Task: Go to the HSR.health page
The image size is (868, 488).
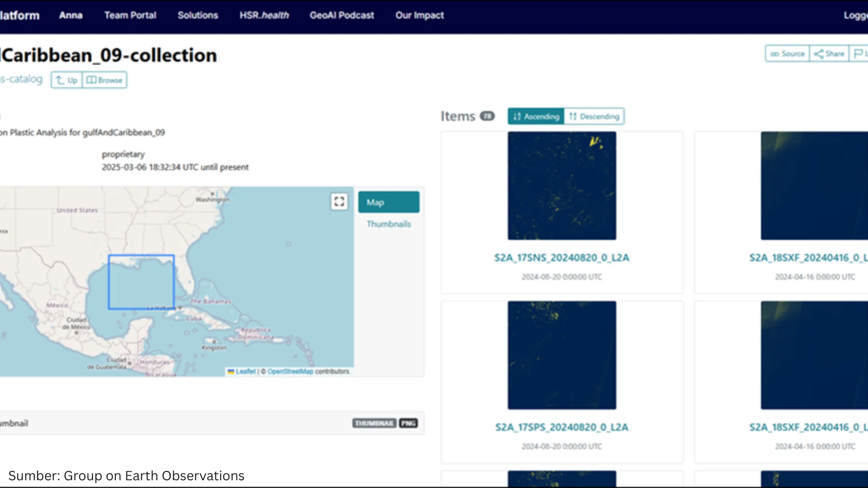Action: pyautogui.click(x=264, y=15)
